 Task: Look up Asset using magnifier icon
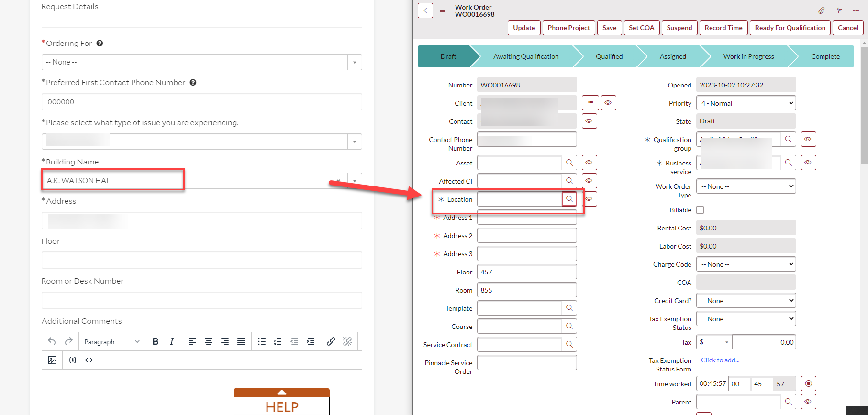click(x=569, y=163)
